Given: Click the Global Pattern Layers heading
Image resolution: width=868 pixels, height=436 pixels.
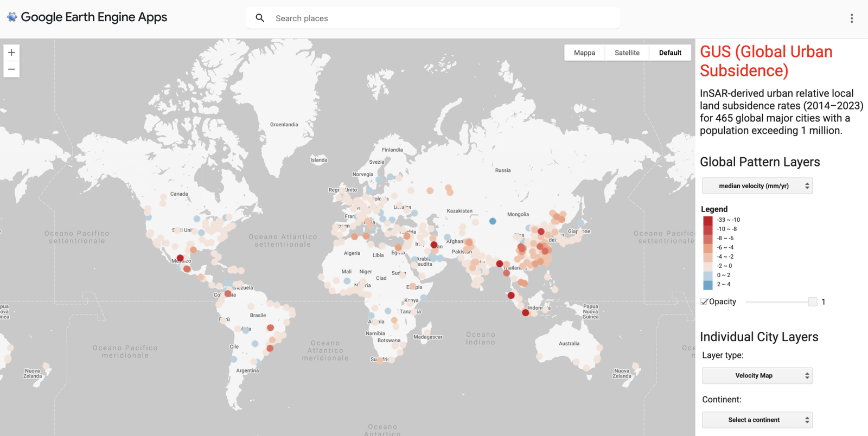Looking at the screenshot, I should click(x=760, y=162).
